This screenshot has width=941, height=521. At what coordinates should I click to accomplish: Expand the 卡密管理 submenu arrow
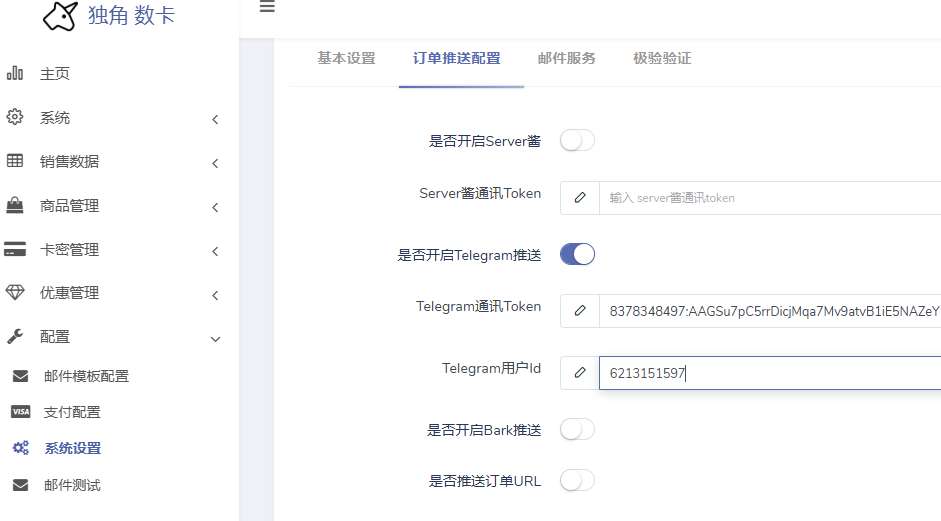(215, 252)
